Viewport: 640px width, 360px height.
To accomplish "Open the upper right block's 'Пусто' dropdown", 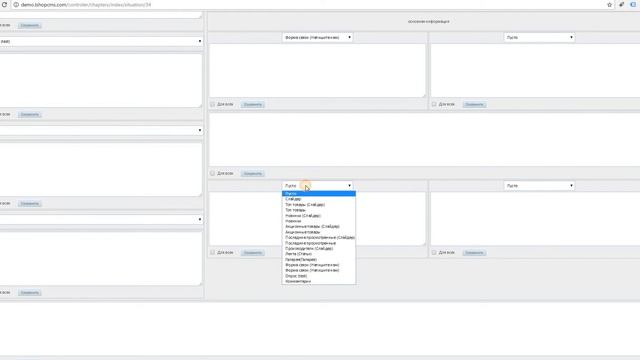I will click(539, 37).
